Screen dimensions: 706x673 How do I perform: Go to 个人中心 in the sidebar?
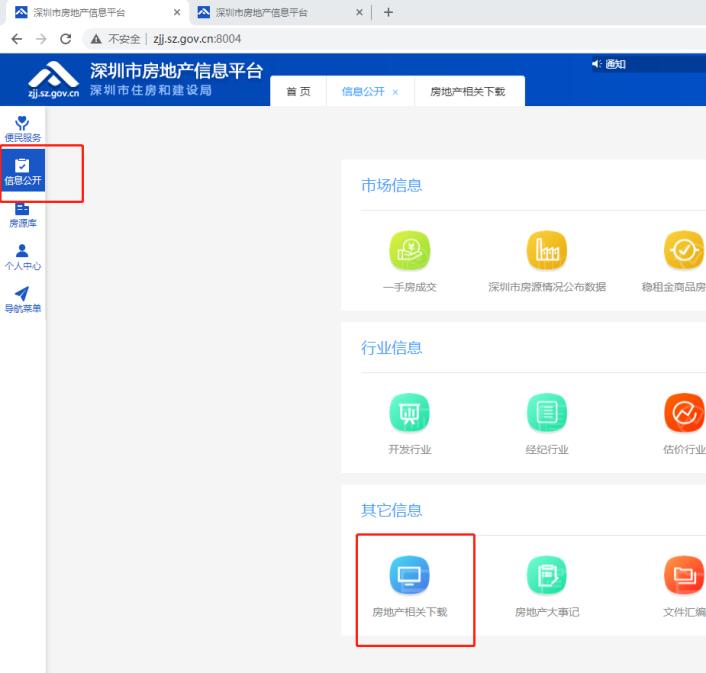tap(23, 257)
